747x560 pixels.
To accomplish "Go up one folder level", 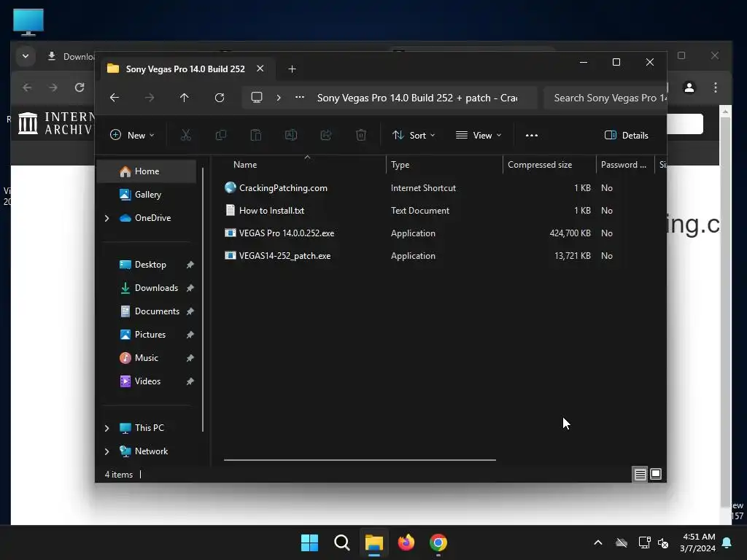I will [185, 98].
